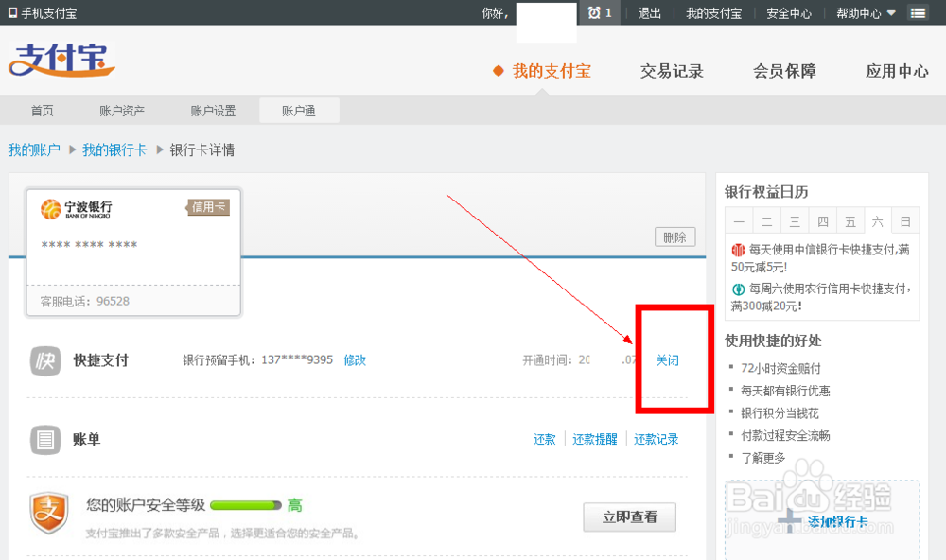The height and width of the screenshot is (560, 946).
Task: Click the 每天都有银行优惠 item
Action: [x=785, y=391]
